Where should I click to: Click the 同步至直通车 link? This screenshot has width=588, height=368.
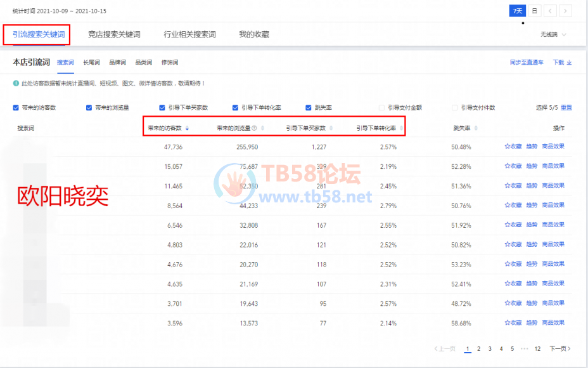coord(527,63)
